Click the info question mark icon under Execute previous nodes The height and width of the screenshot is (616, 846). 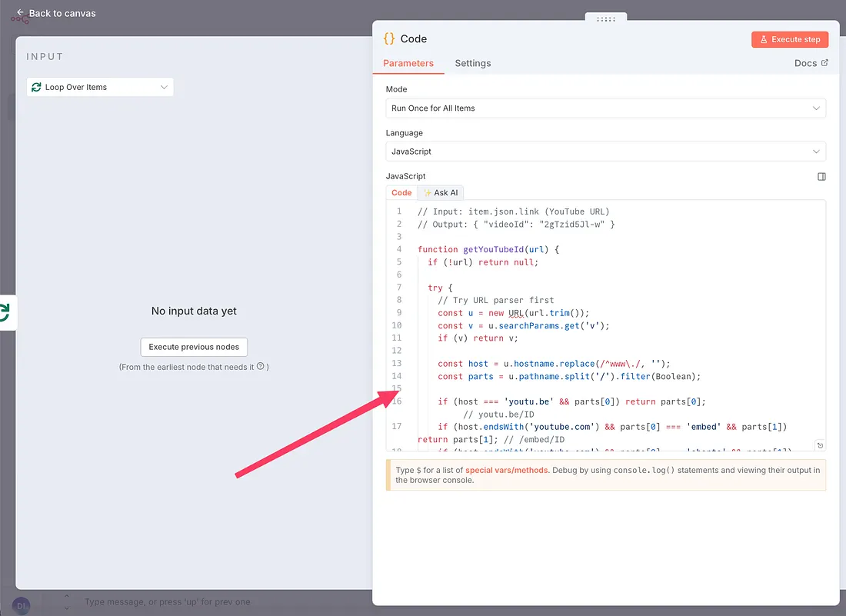coord(261,367)
